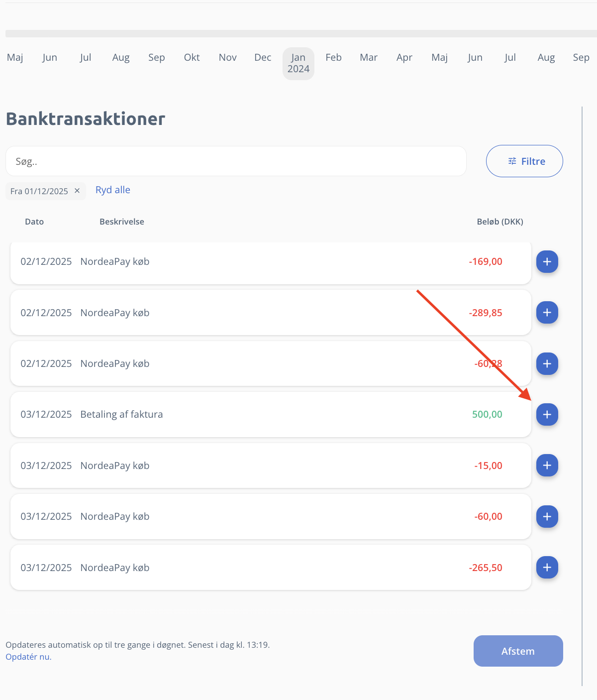Sort by the Beløb (DKK) column header

[x=499, y=222]
